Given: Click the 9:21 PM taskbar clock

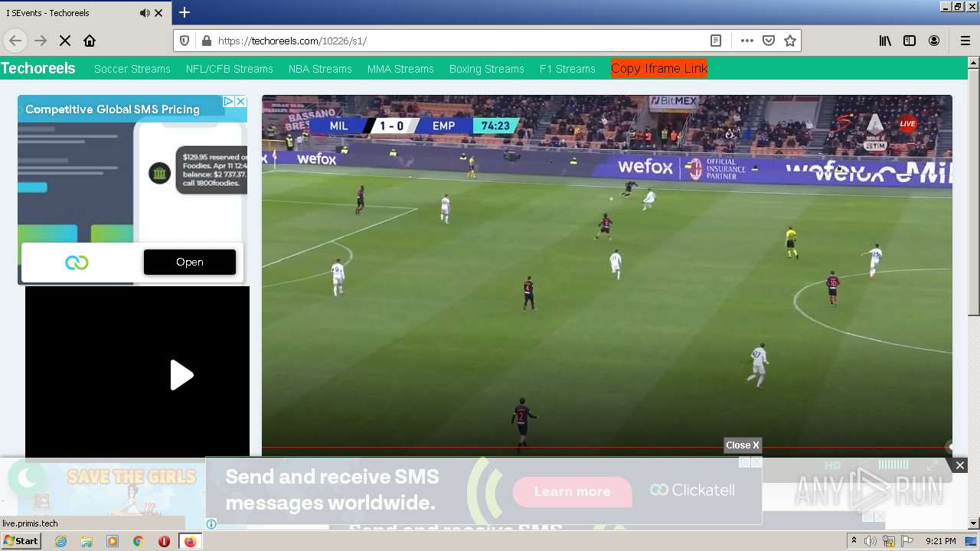Looking at the screenshot, I should pyautogui.click(x=941, y=541).
